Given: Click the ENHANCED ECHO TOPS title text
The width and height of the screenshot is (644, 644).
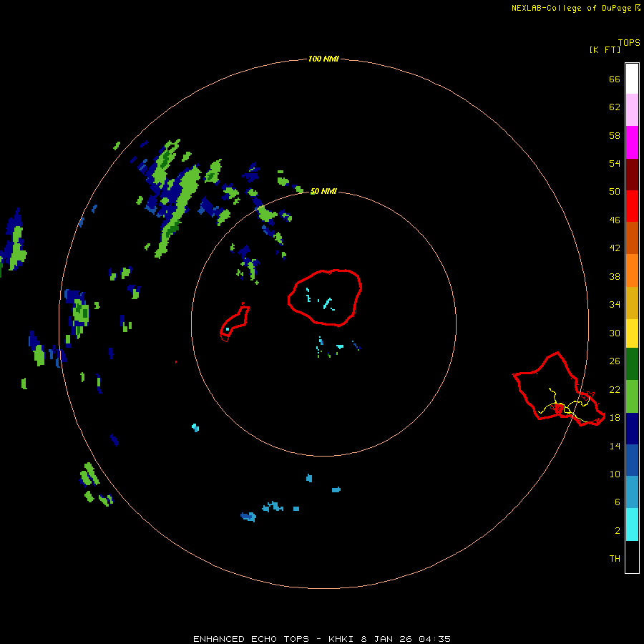Looking at the screenshot, I should (x=251, y=639).
